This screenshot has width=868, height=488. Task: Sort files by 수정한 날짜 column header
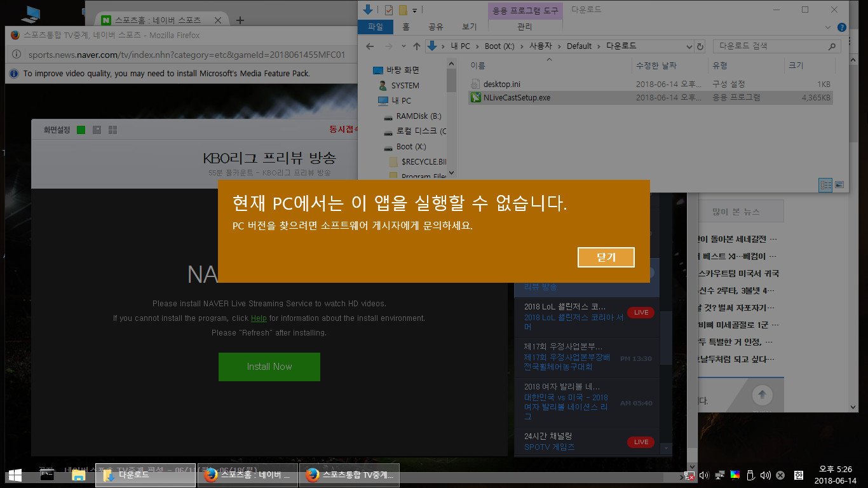669,65
